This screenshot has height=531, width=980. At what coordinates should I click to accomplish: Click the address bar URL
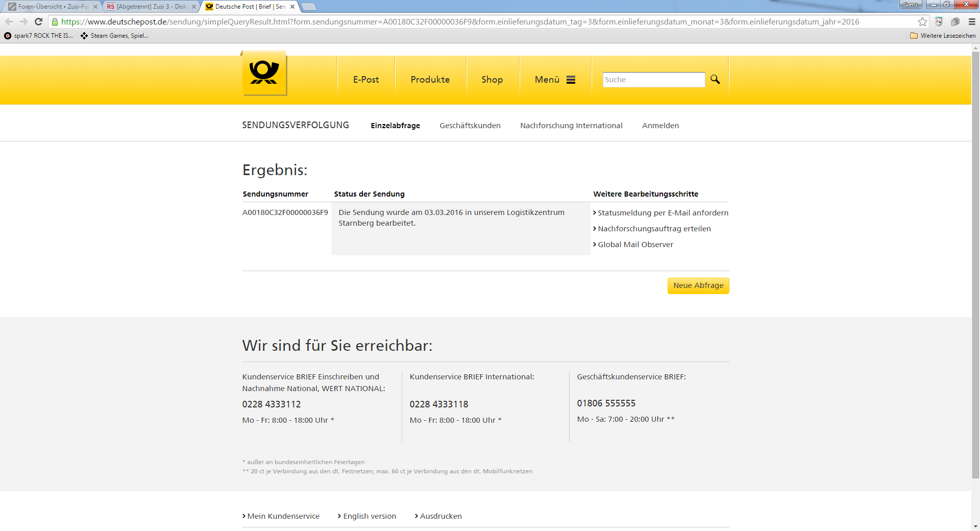460,21
